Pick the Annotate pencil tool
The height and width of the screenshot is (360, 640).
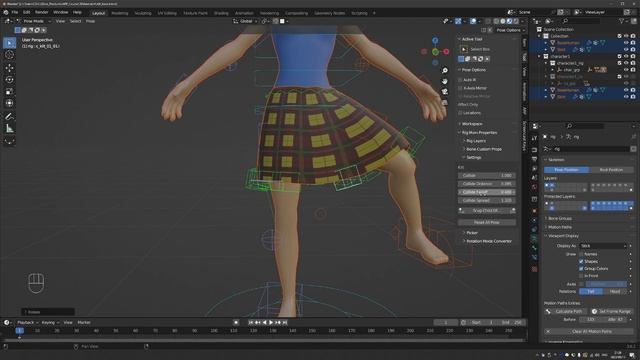point(9,117)
